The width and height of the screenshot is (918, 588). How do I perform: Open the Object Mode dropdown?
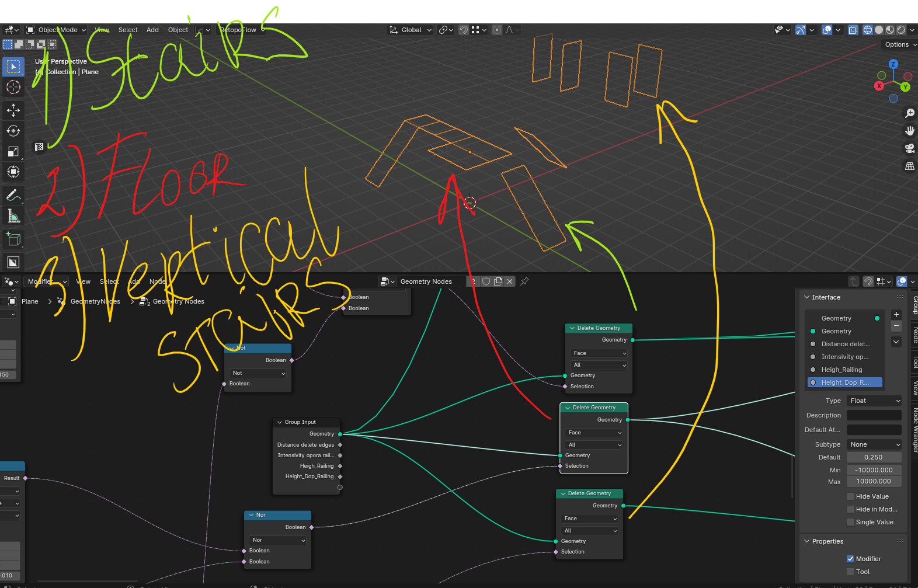coord(56,30)
